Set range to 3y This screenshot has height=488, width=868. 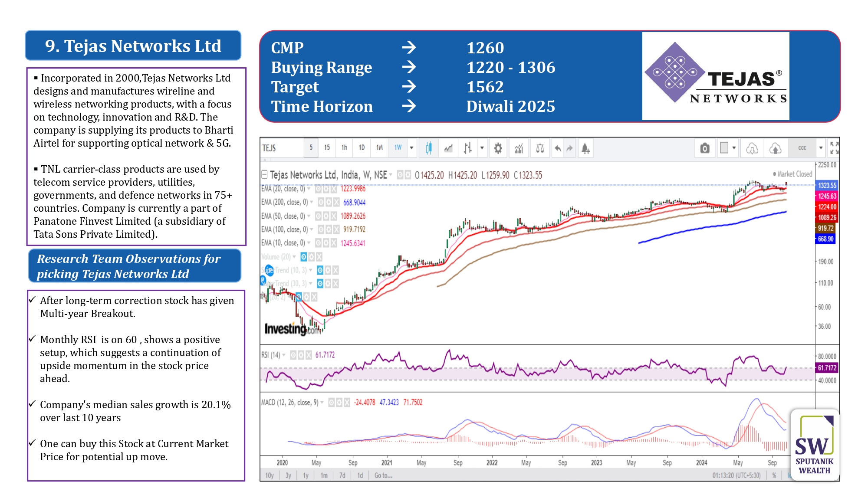(288, 476)
